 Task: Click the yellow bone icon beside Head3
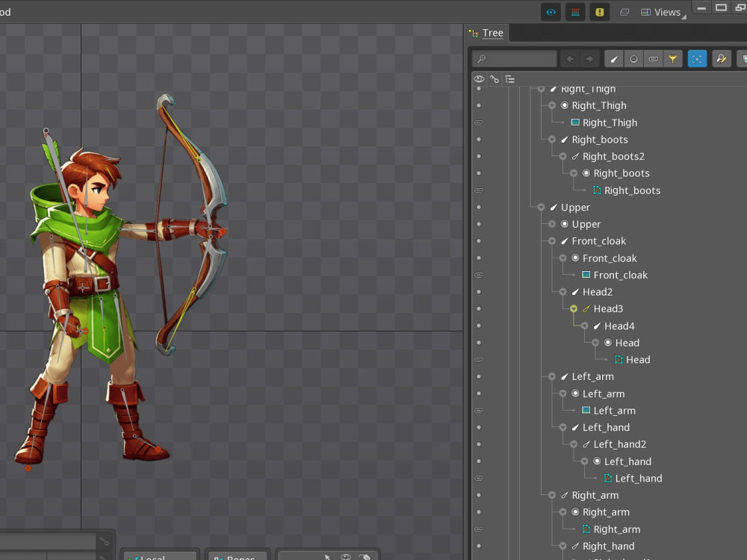pyautogui.click(x=586, y=308)
